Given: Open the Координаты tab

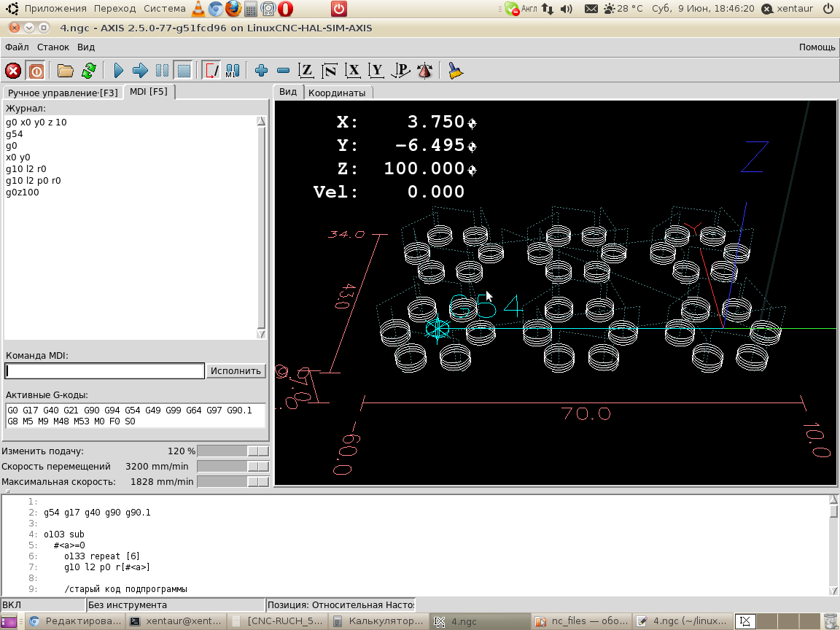Looking at the screenshot, I should 336,93.
